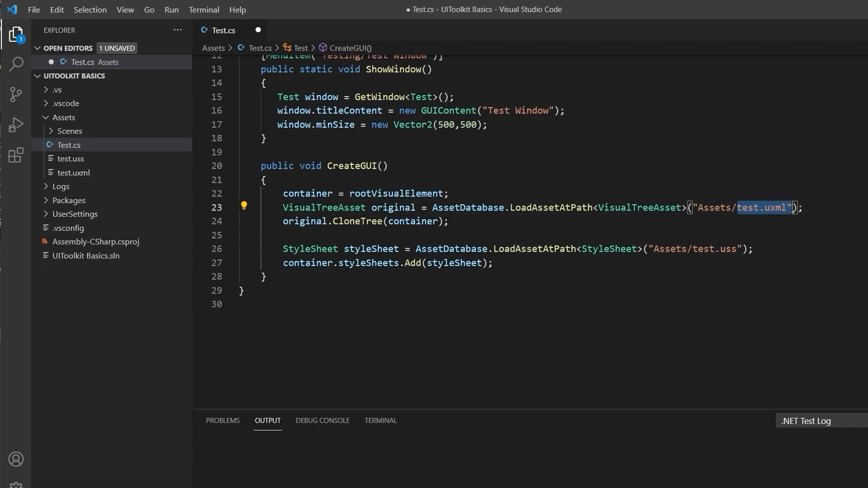The width and height of the screenshot is (868, 488).
Task: Click the highlighted test.uxml string on line 23
Action: tap(764, 207)
